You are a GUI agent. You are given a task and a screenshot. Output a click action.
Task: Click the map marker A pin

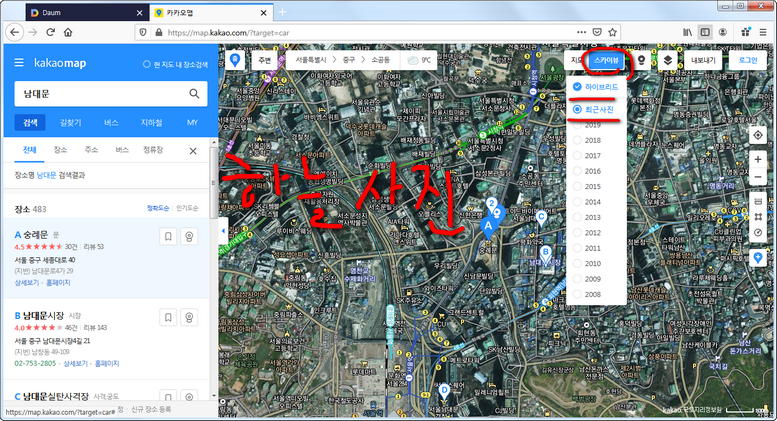tap(488, 228)
